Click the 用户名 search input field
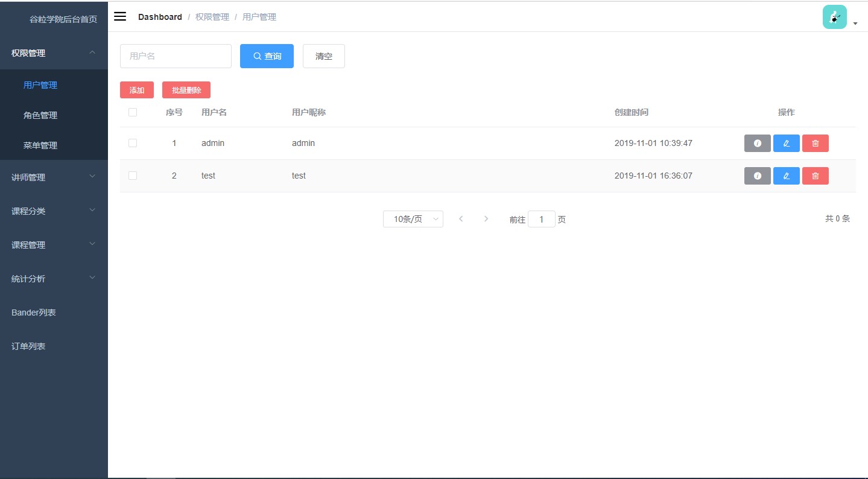 click(x=175, y=56)
